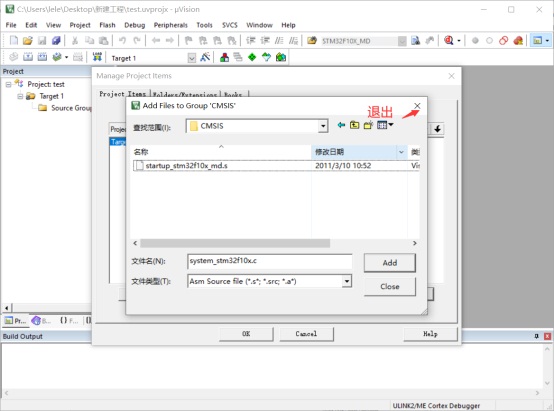This screenshot has width=554, height=411.
Task: Click the Create New Folder icon
Action: click(x=368, y=125)
